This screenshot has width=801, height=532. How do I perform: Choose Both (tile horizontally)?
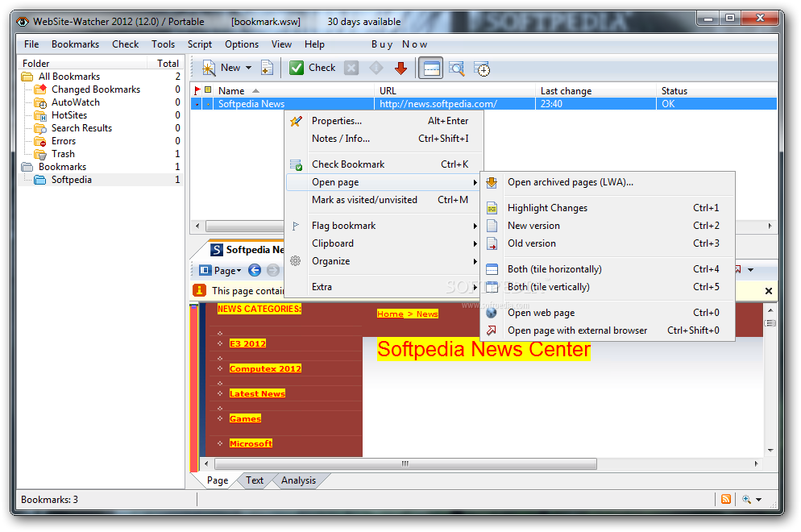click(x=608, y=269)
